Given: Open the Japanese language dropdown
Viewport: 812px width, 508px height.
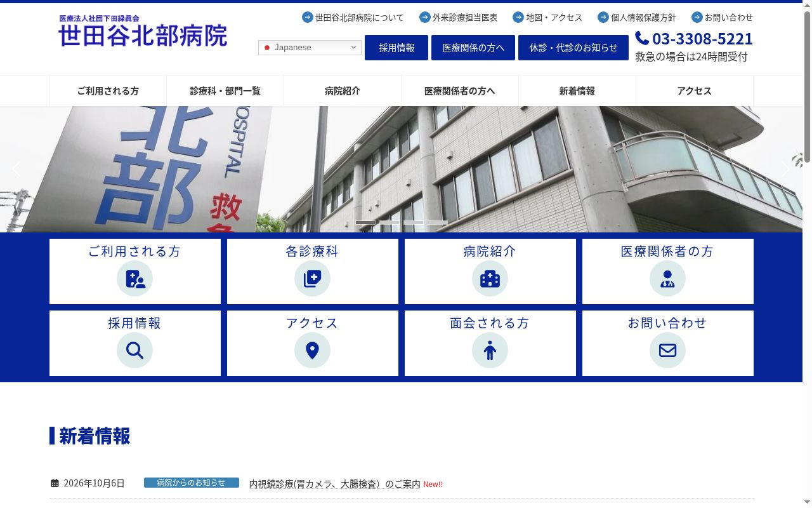Looking at the screenshot, I should coord(310,48).
